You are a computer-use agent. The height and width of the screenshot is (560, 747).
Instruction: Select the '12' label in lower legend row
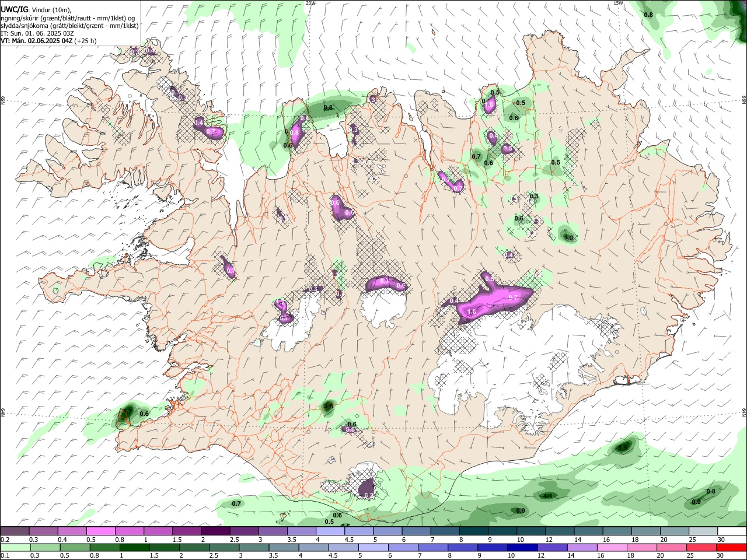click(540, 556)
